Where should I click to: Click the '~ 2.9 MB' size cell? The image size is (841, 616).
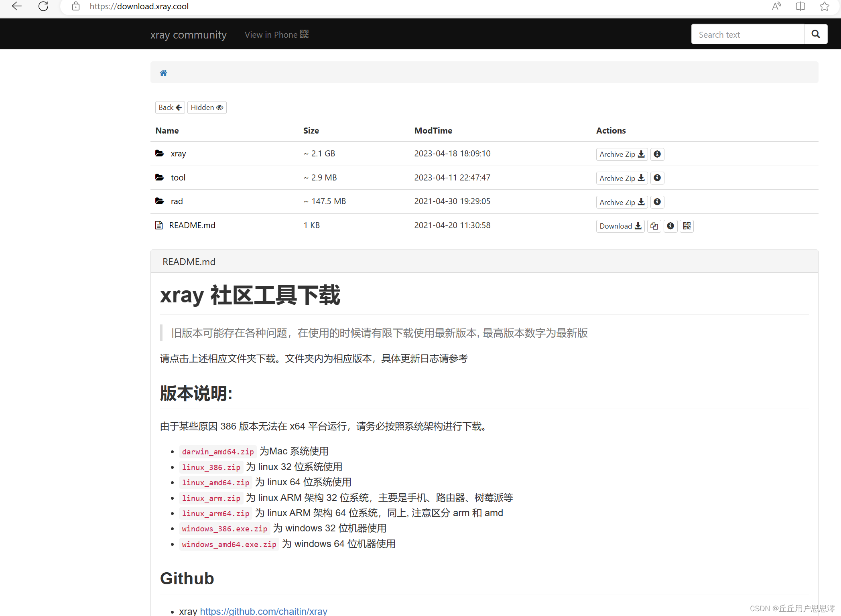(320, 178)
